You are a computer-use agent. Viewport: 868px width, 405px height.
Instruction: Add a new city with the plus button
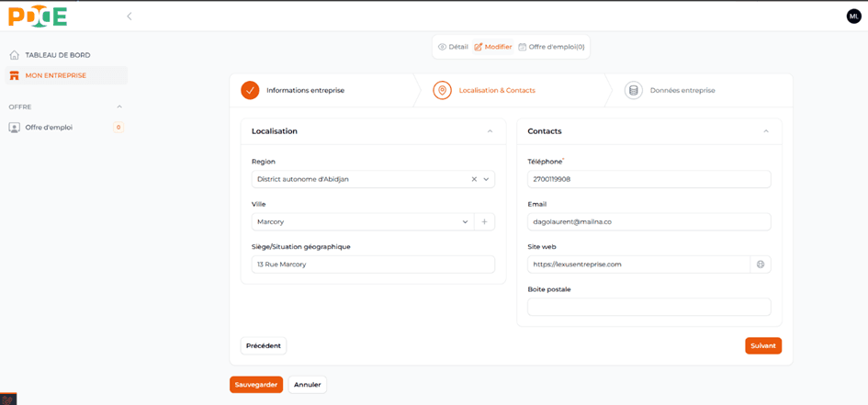click(x=484, y=222)
